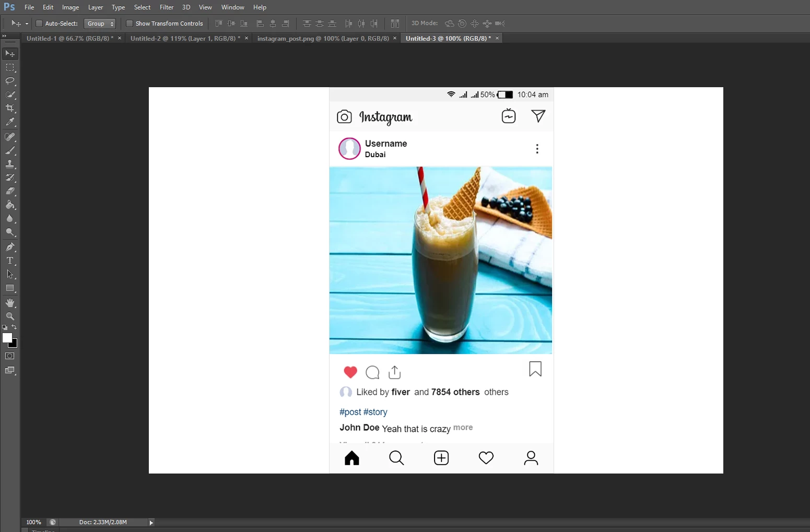Select the Clone Stamp tool

[x=10, y=164]
